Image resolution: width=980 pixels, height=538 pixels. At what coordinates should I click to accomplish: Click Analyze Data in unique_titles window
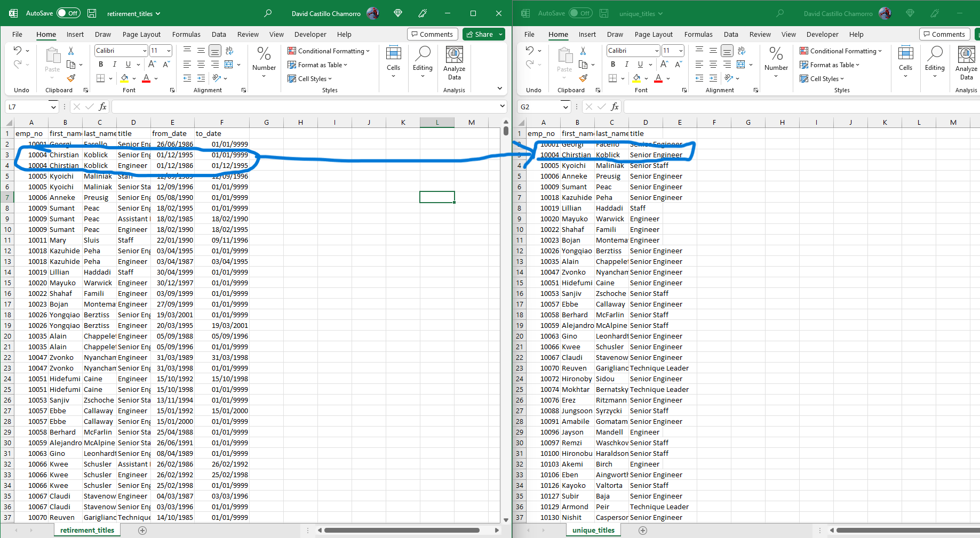coord(966,63)
